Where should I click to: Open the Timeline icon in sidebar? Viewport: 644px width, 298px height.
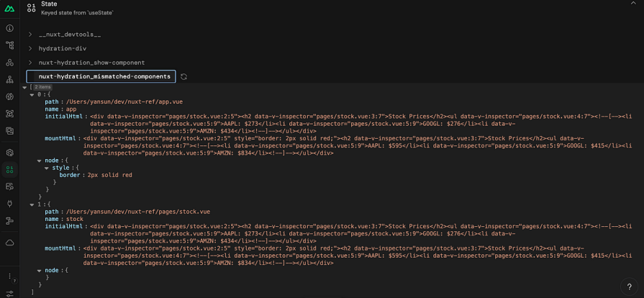[10, 221]
